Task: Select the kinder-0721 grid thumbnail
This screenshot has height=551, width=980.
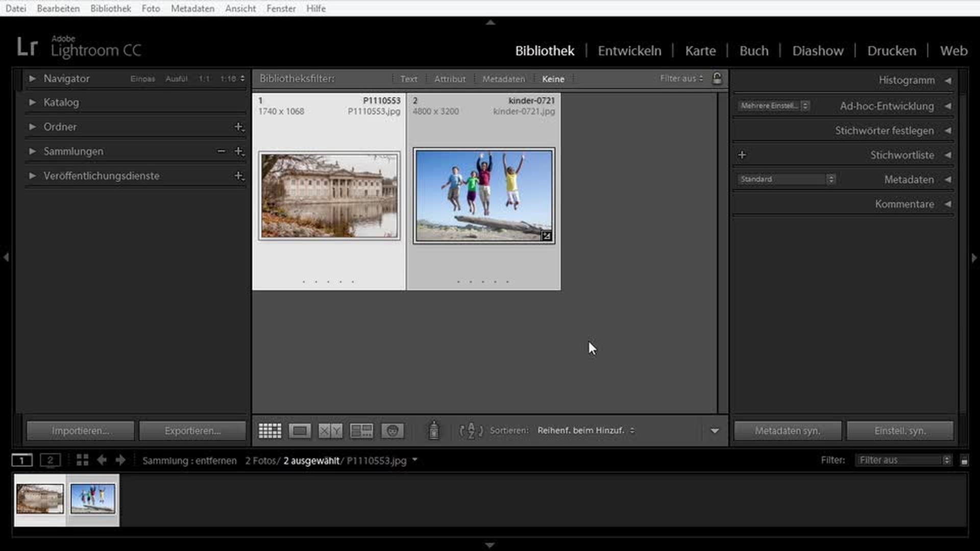Action: (483, 196)
